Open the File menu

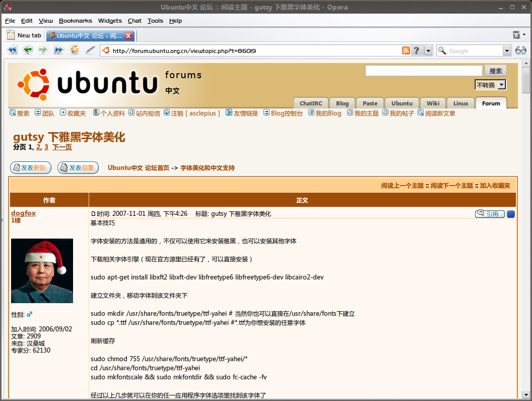pyautogui.click(x=10, y=21)
